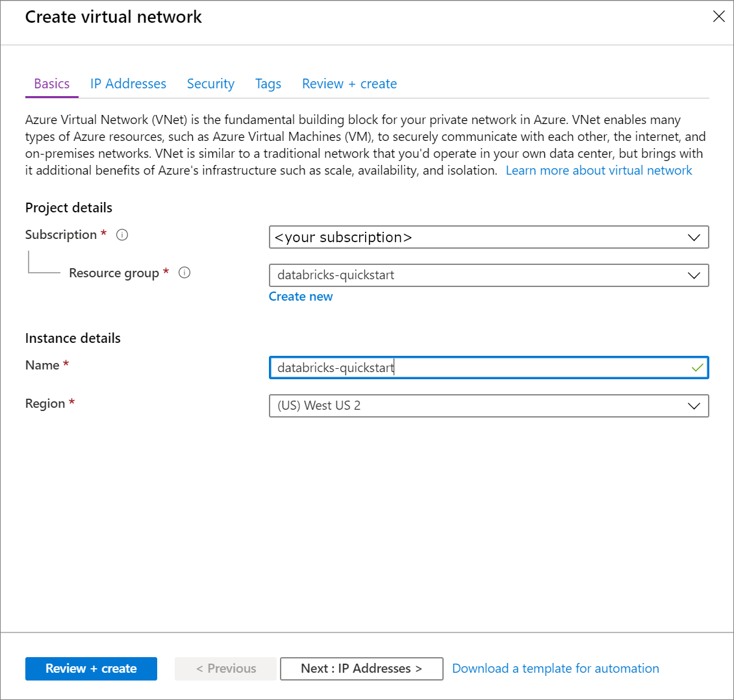The width and height of the screenshot is (734, 700).
Task: Click Create new resource group link
Action: click(x=301, y=297)
